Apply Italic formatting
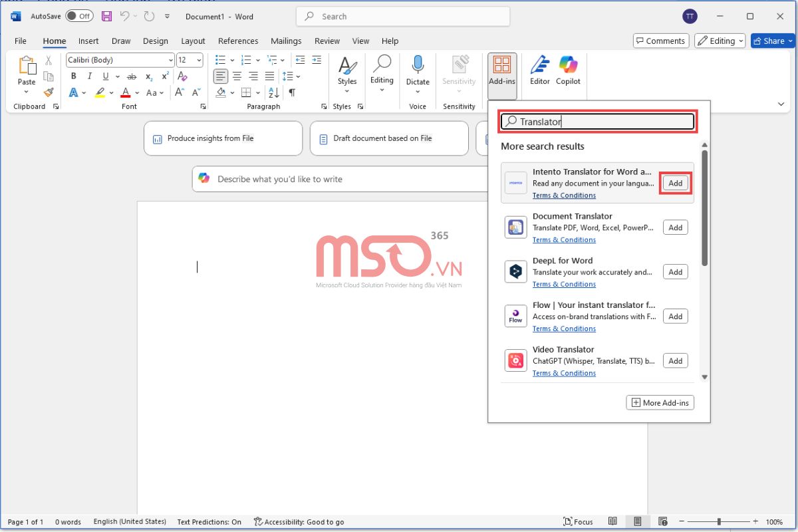Viewport: 798px width, 532px height. pyautogui.click(x=89, y=76)
